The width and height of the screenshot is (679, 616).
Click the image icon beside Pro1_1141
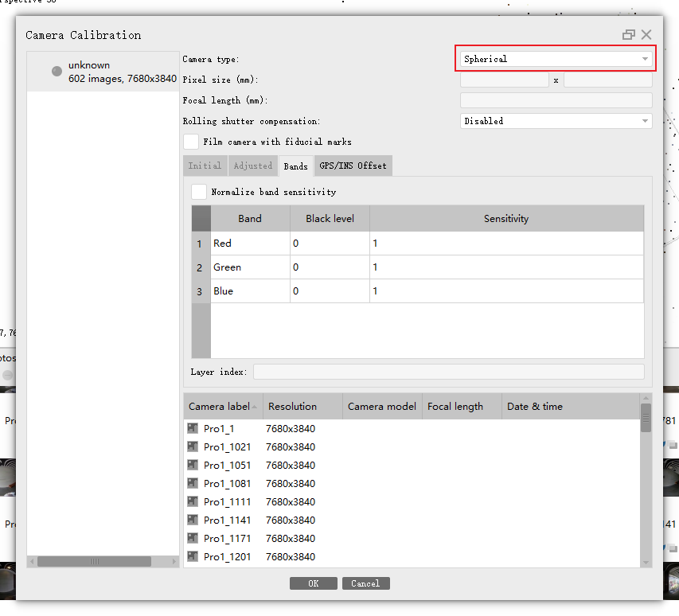click(193, 520)
